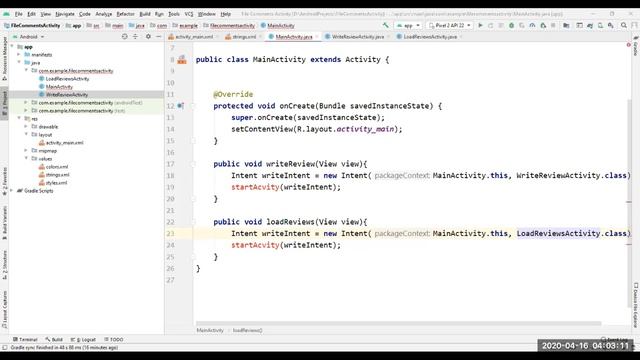Select styles.xml in values folder
Screen dimensions: 640x360
pyautogui.click(x=56, y=182)
